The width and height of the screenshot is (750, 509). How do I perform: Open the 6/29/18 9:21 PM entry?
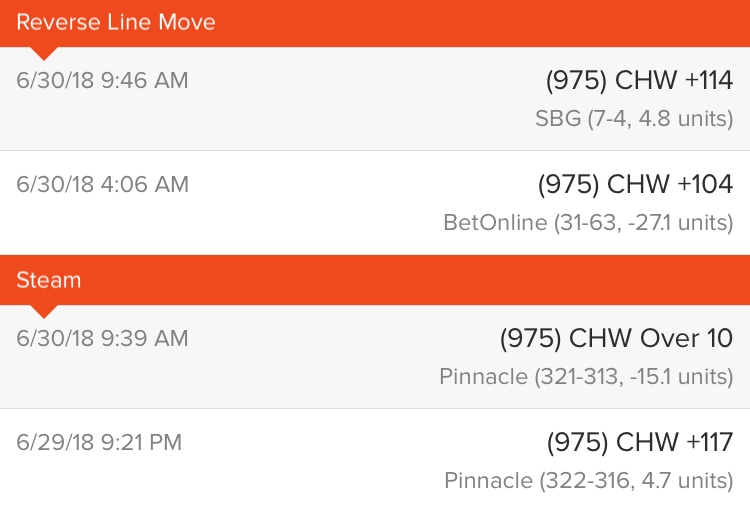point(99,442)
